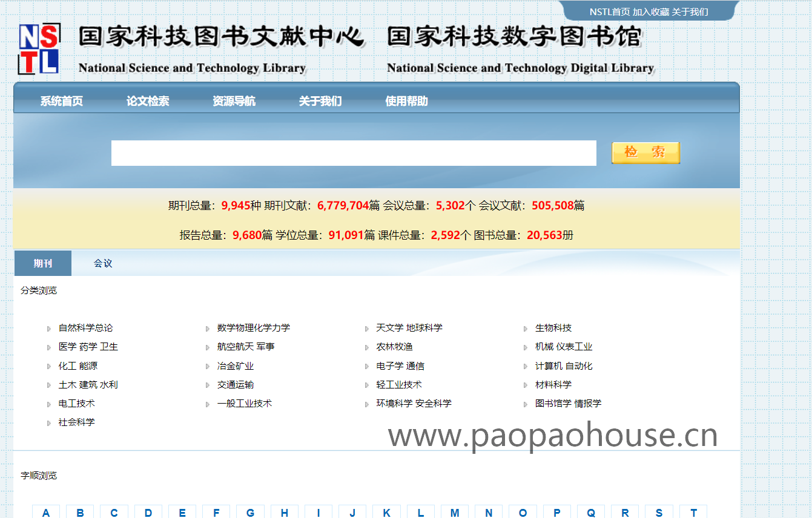Browse titles starting with letter E
The image size is (812, 518).
point(182,513)
